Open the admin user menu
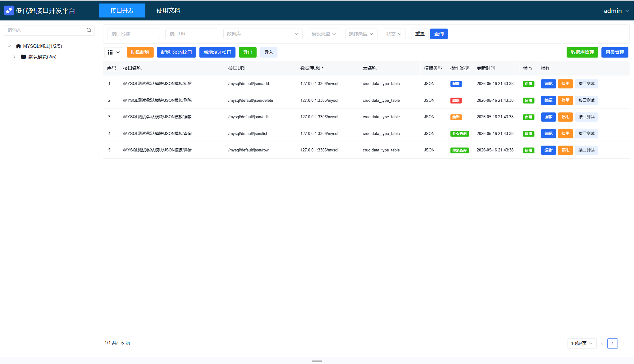 (616, 11)
